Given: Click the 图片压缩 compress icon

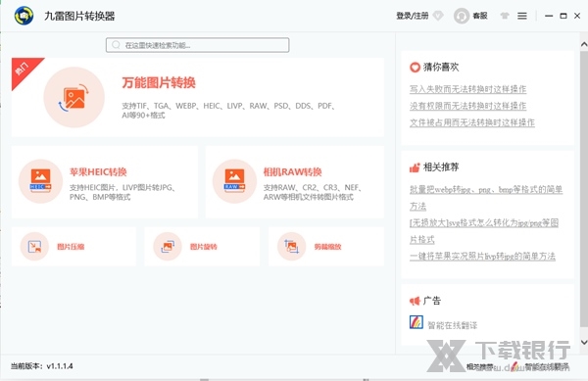Looking at the screenshot, I should coord(34,246).
